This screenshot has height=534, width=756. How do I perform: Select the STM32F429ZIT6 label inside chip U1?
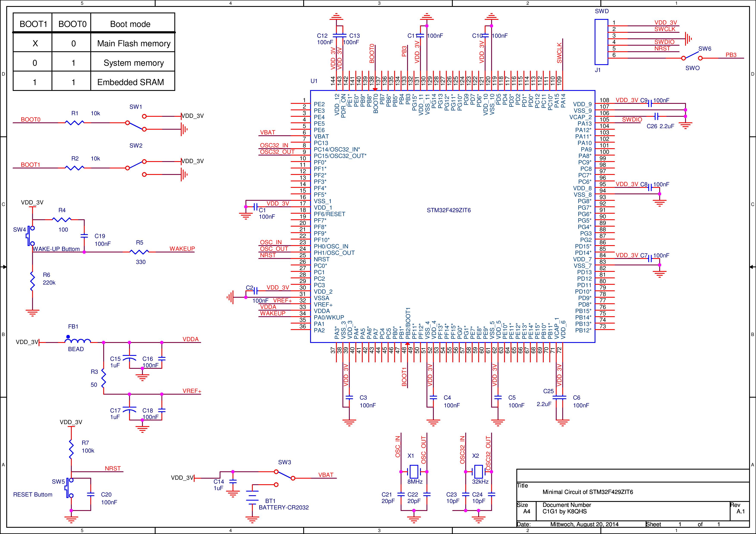449,210
